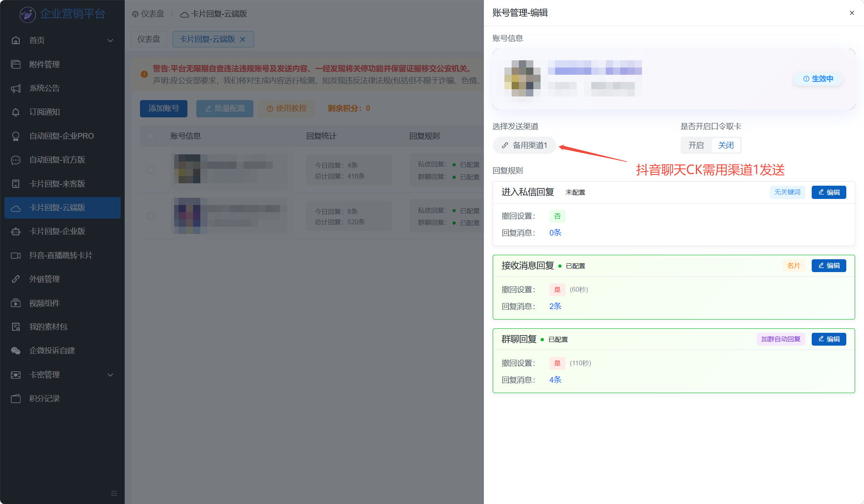The width and height of the screenshot is (864, 504).
Task: Open the 备用渠道1 channel selector
Action: [x=525, y=145]
